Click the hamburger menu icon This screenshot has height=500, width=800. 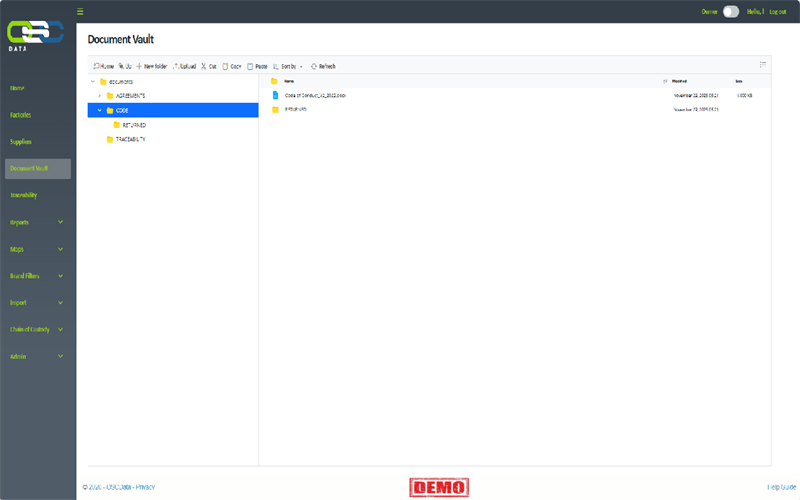(80, 12)
